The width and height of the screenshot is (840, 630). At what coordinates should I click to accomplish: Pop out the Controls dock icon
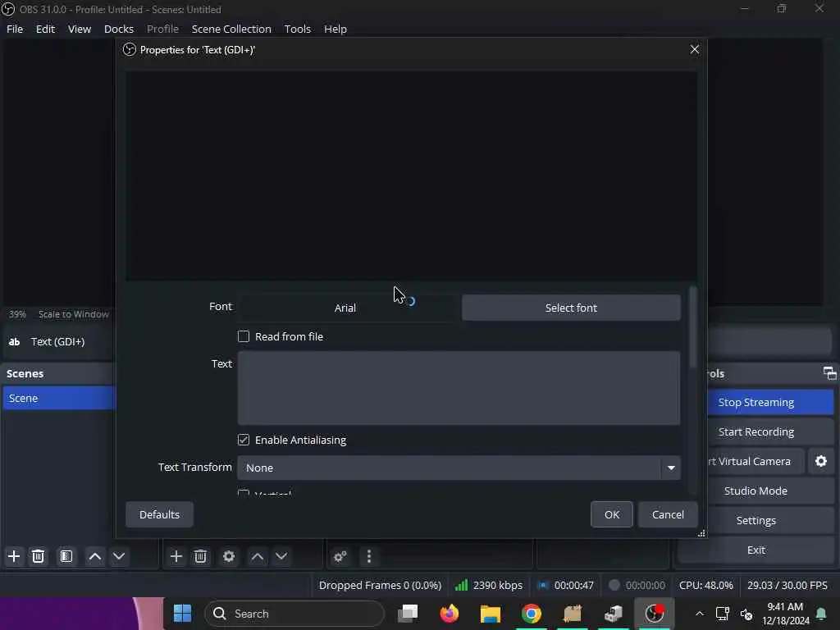tap(829, 373)
